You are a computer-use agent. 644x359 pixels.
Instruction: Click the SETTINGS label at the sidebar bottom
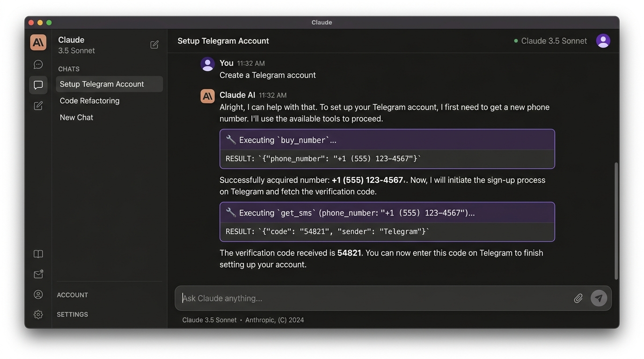click(72, 314)
